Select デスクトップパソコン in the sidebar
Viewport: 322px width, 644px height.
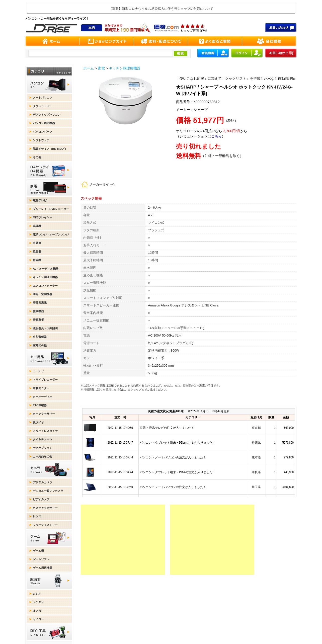[x=49, y=115]
